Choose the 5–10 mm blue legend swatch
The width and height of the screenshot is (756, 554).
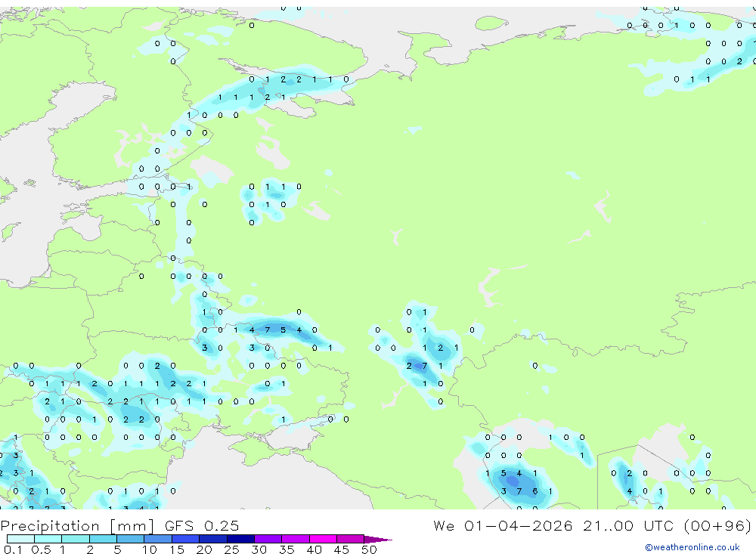point(131,539)
